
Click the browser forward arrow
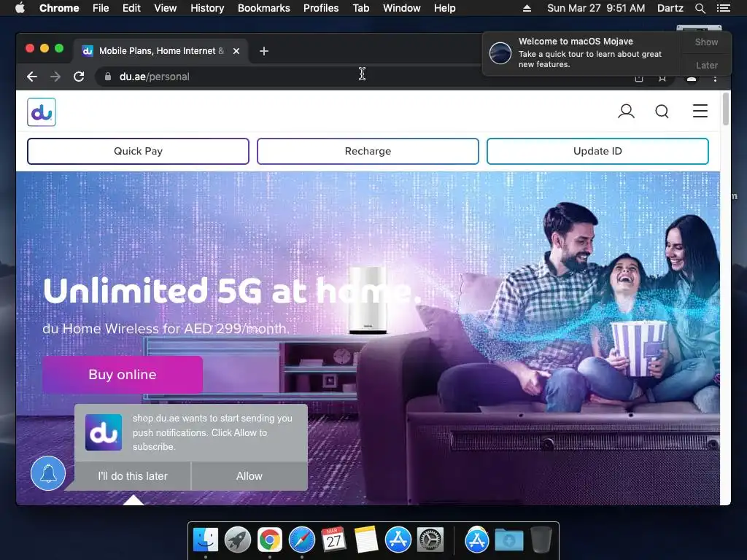tap(55, 77)
